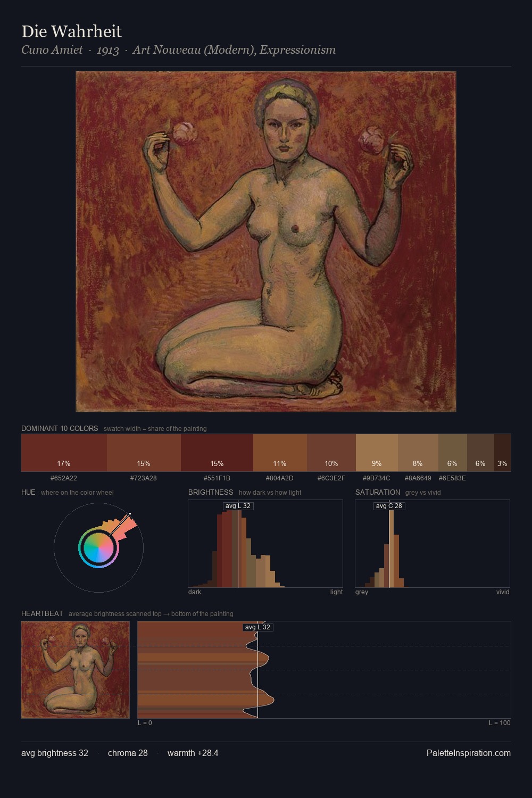Click the 'light' axis label under Brightness
Image resolution: width=532 pixels, height=798 pixels.
click(x=336, y=592)
